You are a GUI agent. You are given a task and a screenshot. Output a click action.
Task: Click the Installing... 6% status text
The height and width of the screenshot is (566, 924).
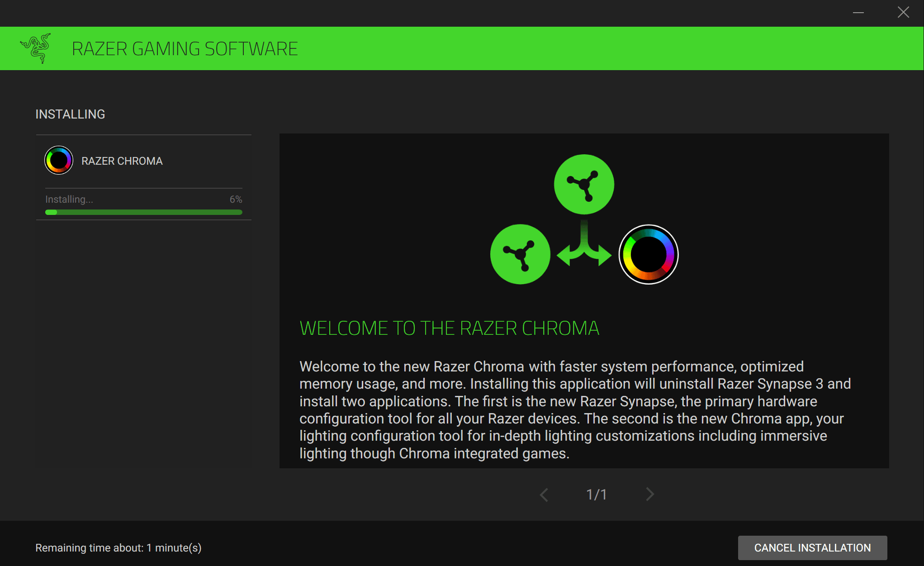[x=69, y=199]
